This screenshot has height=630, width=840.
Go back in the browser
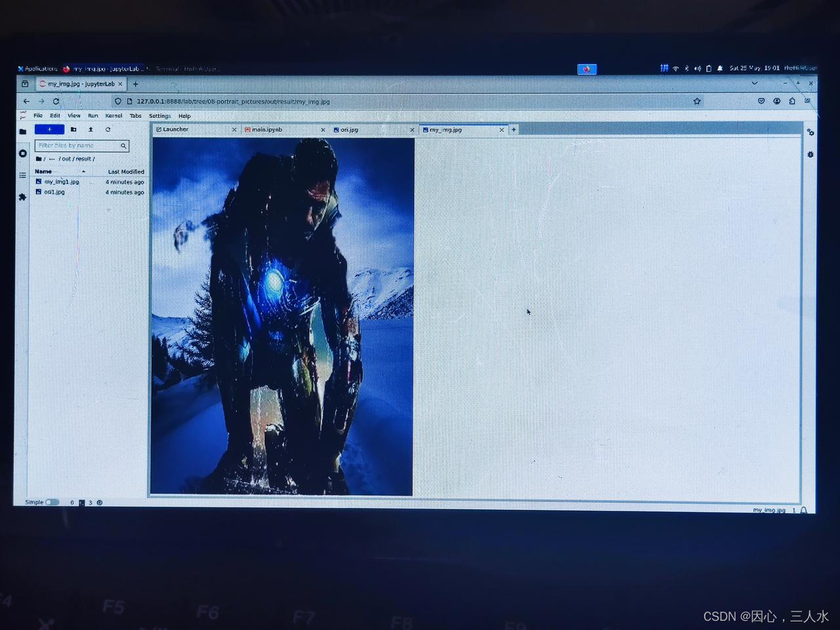tap(26, 101)
